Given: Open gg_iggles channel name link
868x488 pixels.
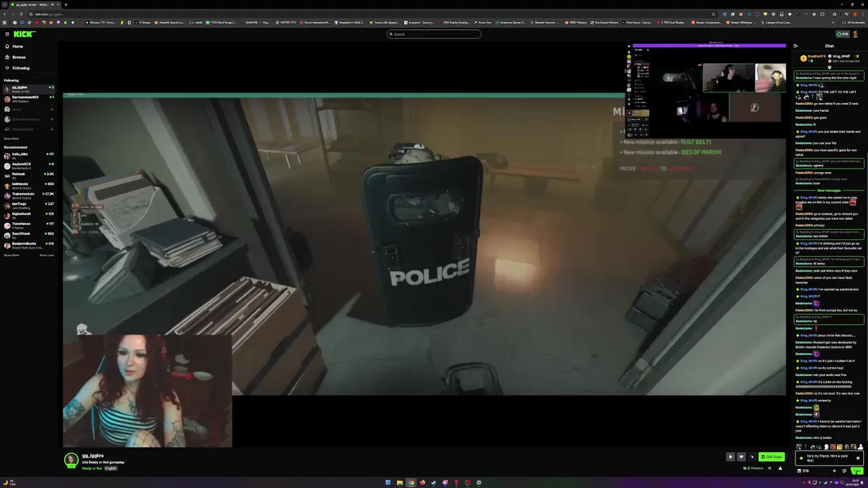Looking at the screenshot, I should coord(93,455).
